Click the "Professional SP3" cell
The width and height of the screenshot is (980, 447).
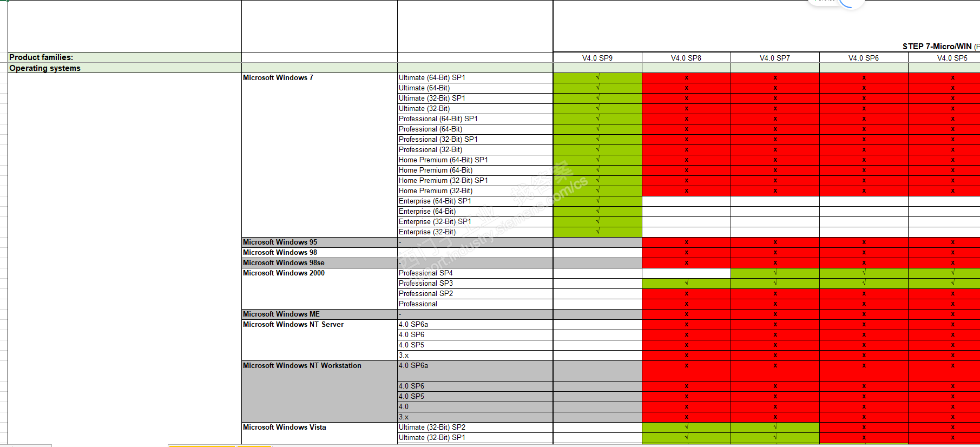[475, 284]
